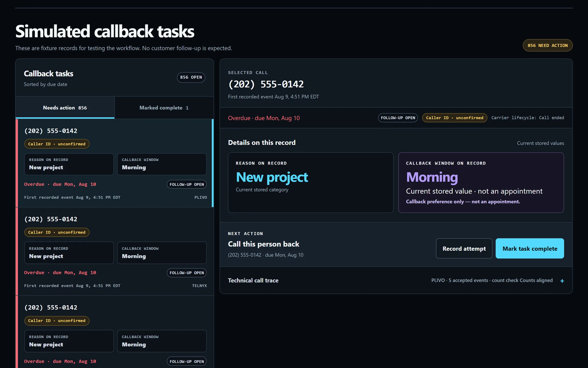This screenshot has width=588, height=368.
Task: Open the Marked complete tab
Action: [164, 108]
